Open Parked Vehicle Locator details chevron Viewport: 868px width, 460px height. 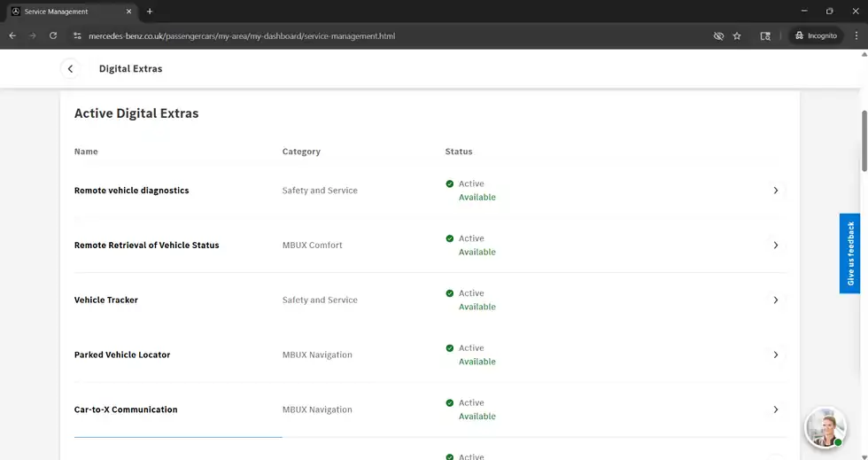pyautogui.click(x=776, y=355)
